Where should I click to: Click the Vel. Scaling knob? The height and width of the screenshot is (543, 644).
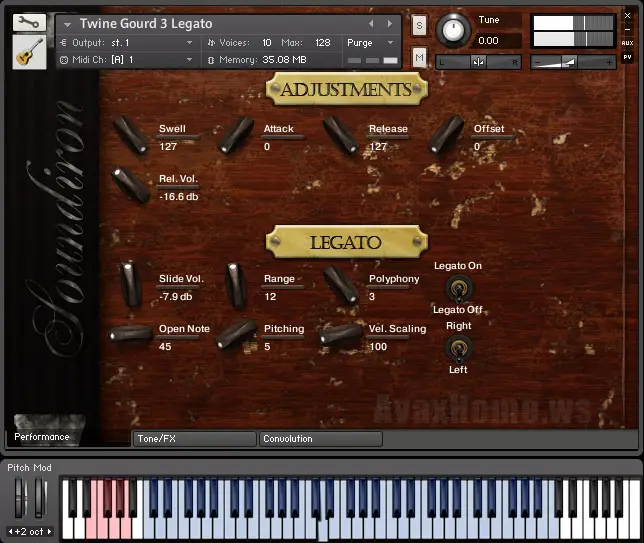pos(341,334)
